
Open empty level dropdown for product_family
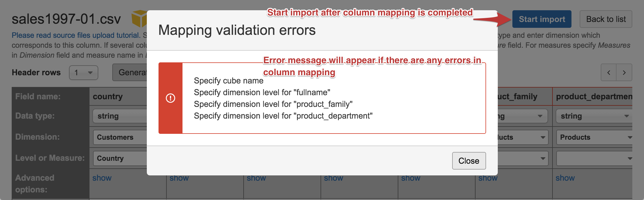(x=522, y=158)
